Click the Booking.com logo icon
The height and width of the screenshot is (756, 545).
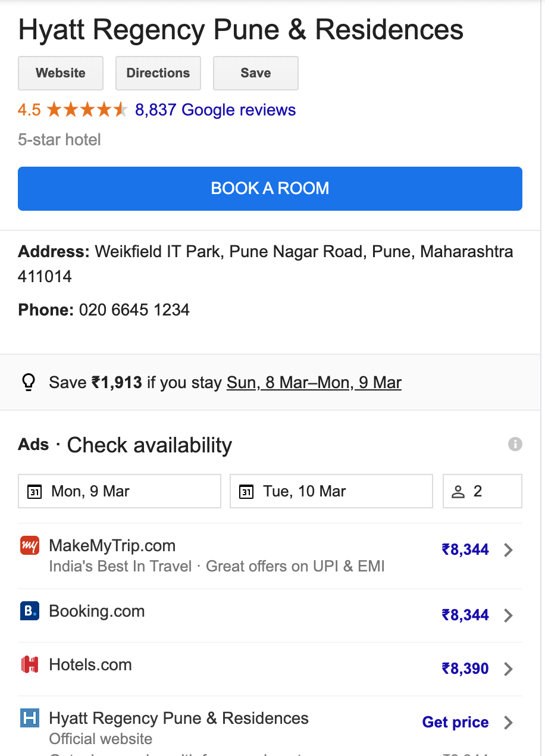point(30,611)
